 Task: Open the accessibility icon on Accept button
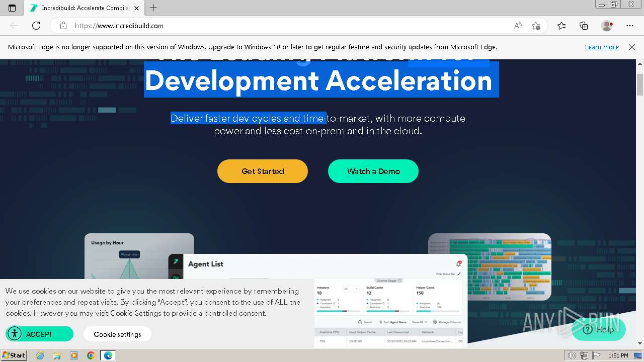[15, 334]
